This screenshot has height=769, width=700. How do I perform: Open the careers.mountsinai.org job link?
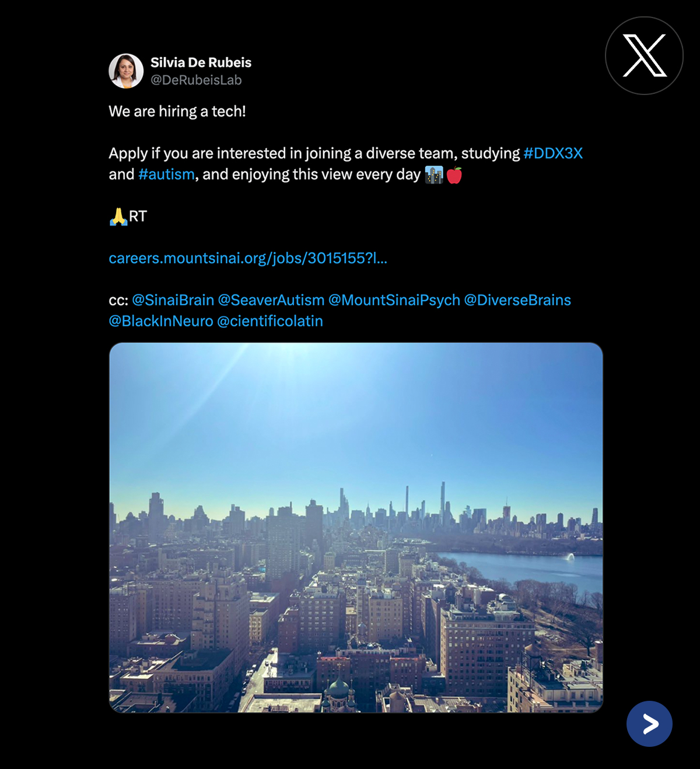coord(248,258)
